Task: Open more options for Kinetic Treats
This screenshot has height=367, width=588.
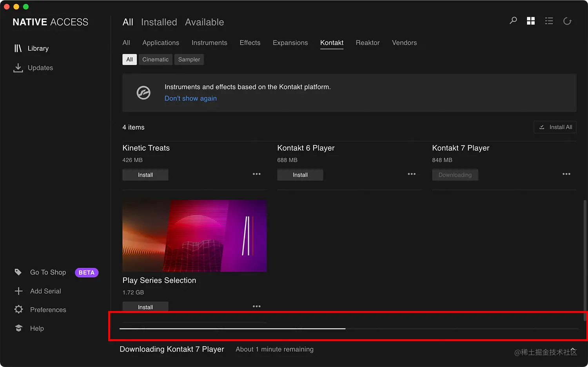Action: (x=256, y=174)
